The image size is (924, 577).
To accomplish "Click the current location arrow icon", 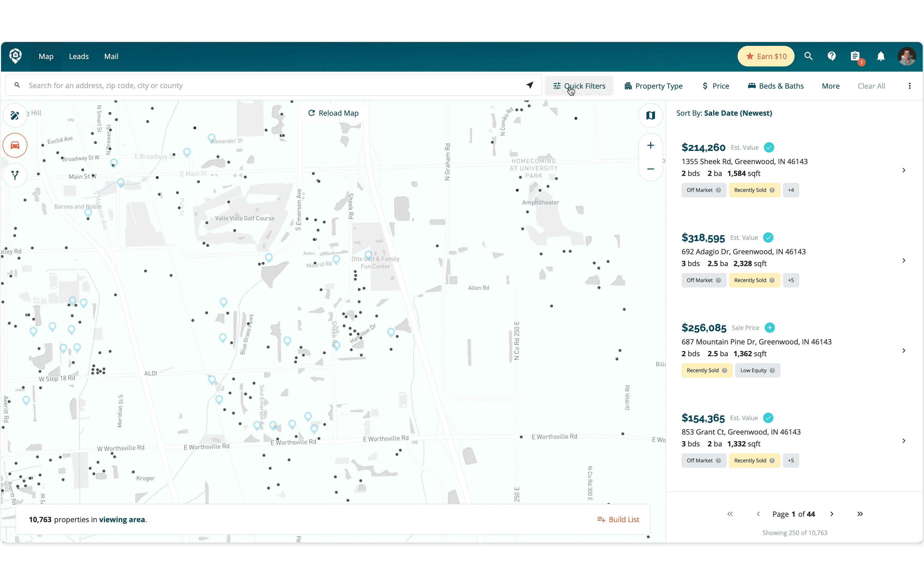I will pyautogui.click(x=530, y=85).
